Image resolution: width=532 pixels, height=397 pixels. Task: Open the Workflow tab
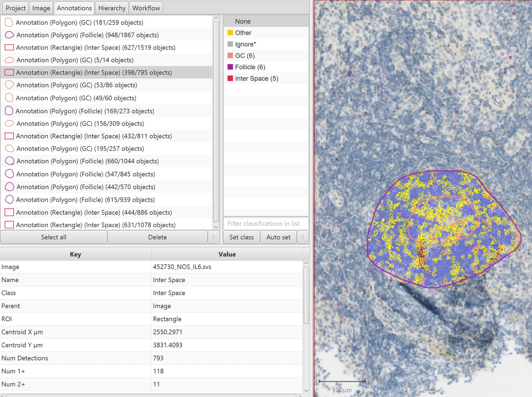coord(146,8)
